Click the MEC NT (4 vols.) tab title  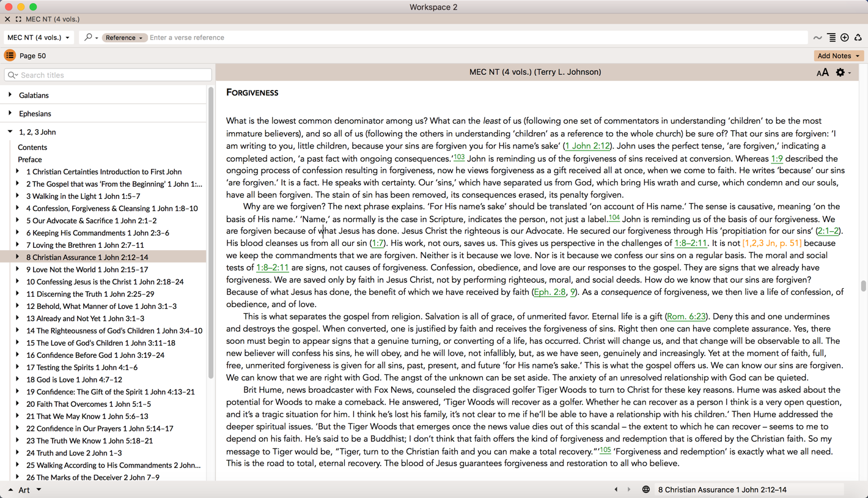coord(53,19)
